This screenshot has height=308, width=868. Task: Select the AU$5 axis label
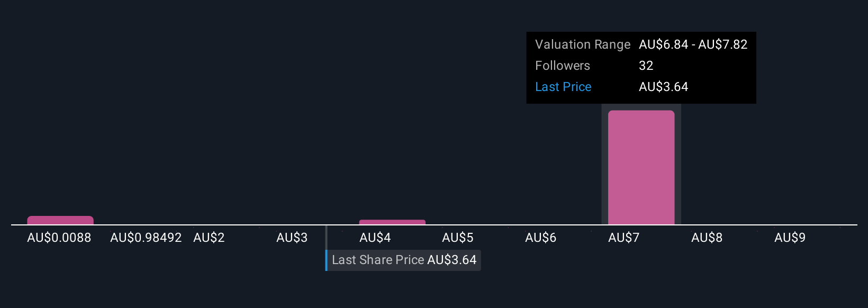pyautogui.click(x=458, y=238)
